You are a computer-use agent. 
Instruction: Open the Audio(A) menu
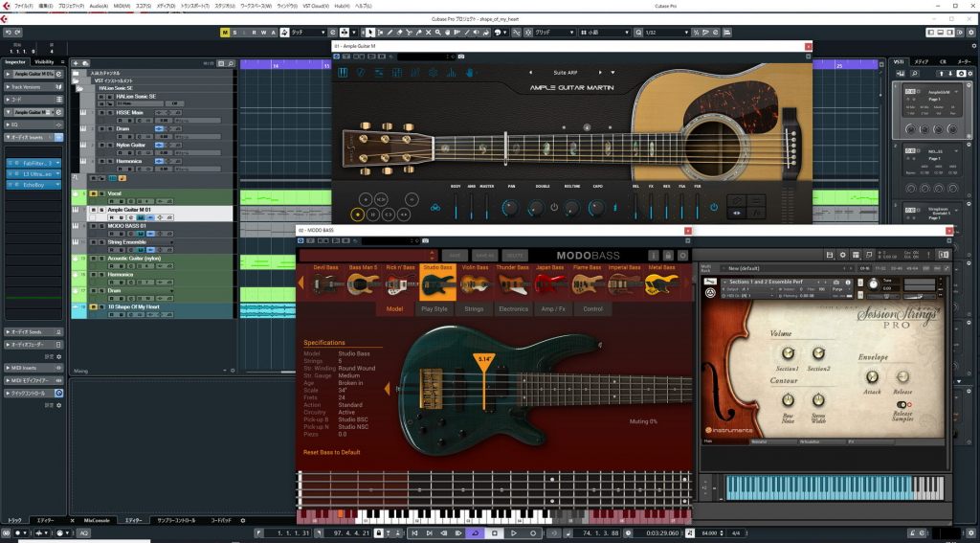point(99,5)
